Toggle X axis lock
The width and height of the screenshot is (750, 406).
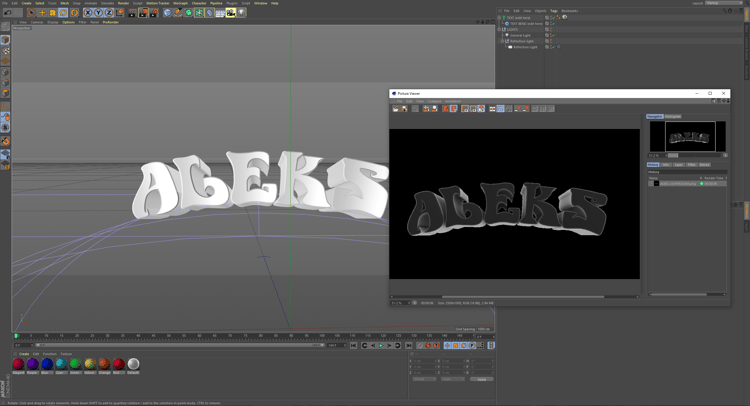[88, 13]
